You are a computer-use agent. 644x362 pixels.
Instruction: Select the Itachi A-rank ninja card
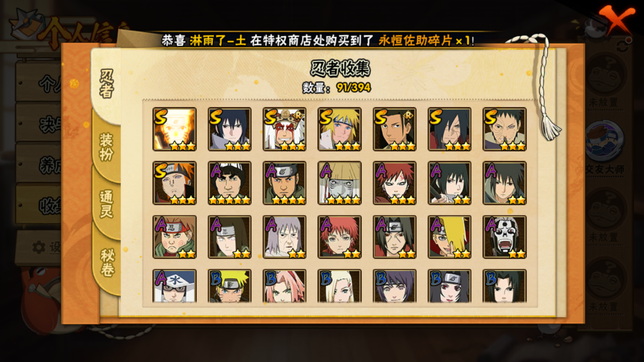coord(394,237)
